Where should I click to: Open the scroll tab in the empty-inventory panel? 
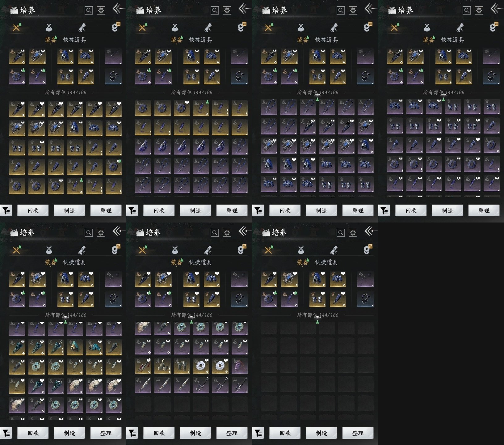pos(334,250)
